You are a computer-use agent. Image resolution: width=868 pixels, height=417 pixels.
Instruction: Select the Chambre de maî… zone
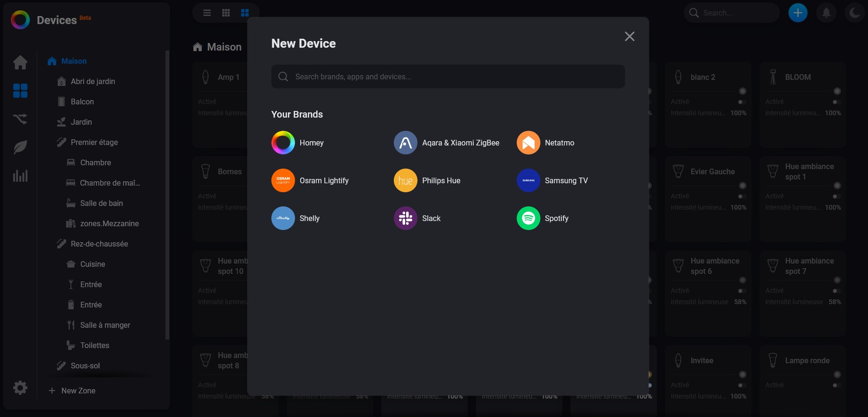coord(110,183)
